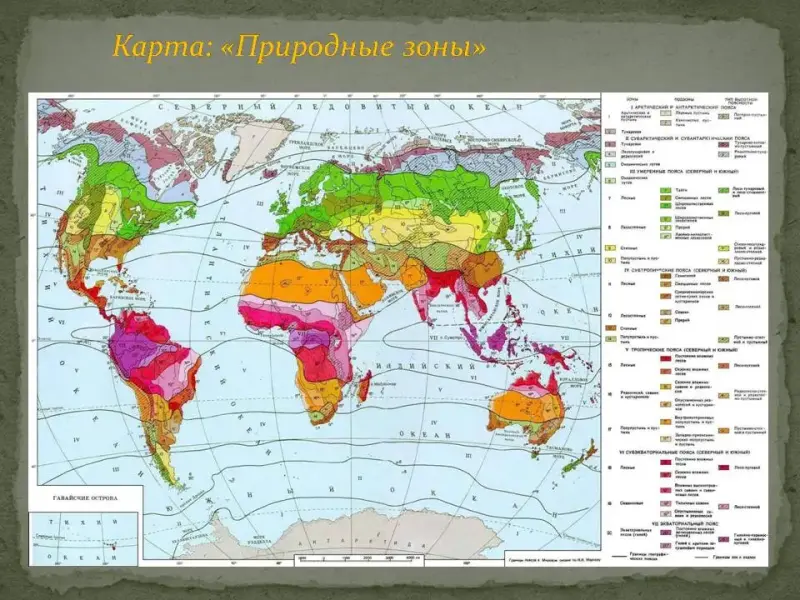
Task: Select the Саванновая legend label
Action: click(x=625, y=504)
